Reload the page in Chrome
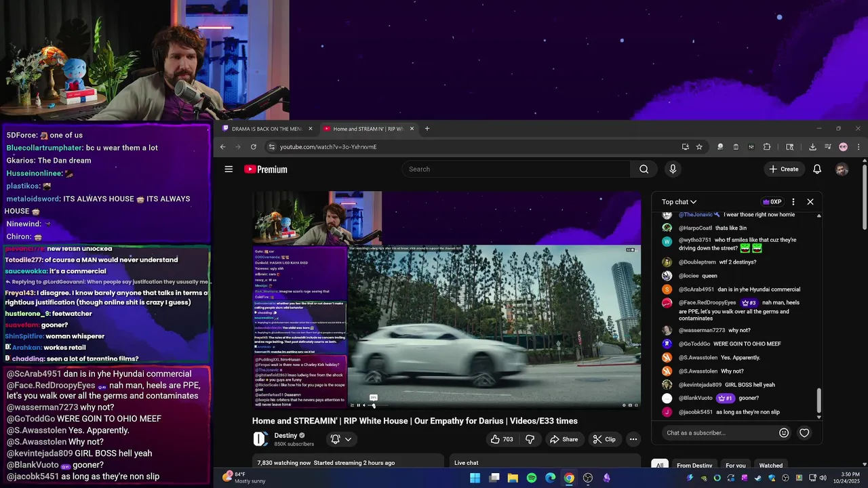Screen dimensions: 868x488 pos(254,146)
